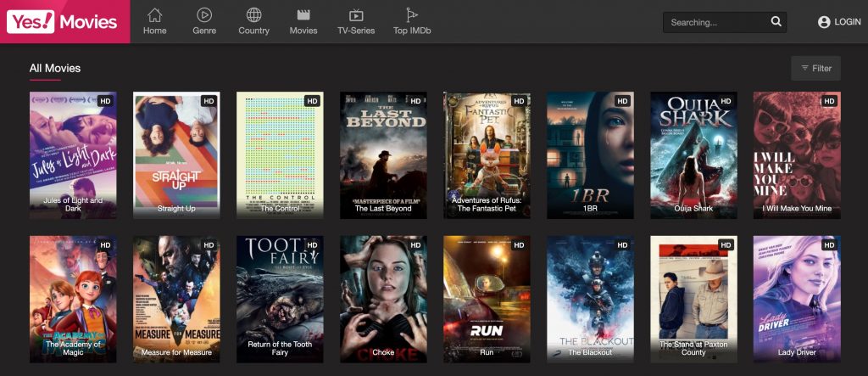This screenshot has width=868, height=376.
Task: Open the Home menu label
Action: click(x=154, y=31)
